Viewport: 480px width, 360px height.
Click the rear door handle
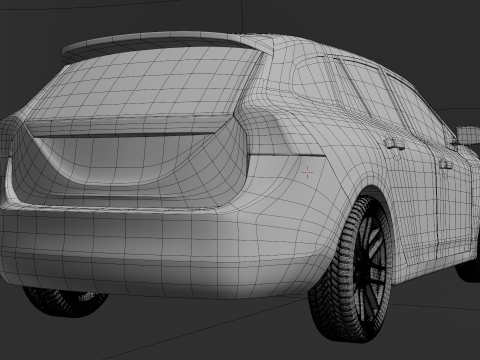(x=394, y=144)
